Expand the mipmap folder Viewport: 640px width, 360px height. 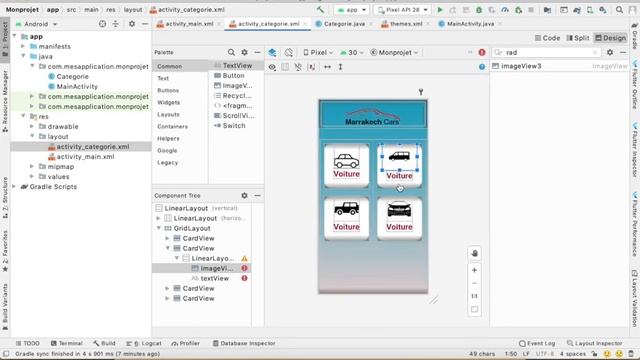pos(32,167)
